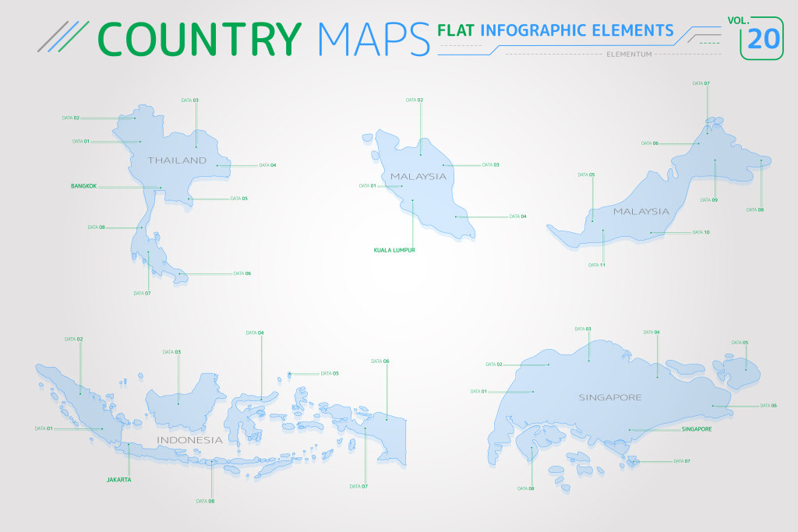
Task: Click the BANGKOK capital label
Action: coord(83,186)
